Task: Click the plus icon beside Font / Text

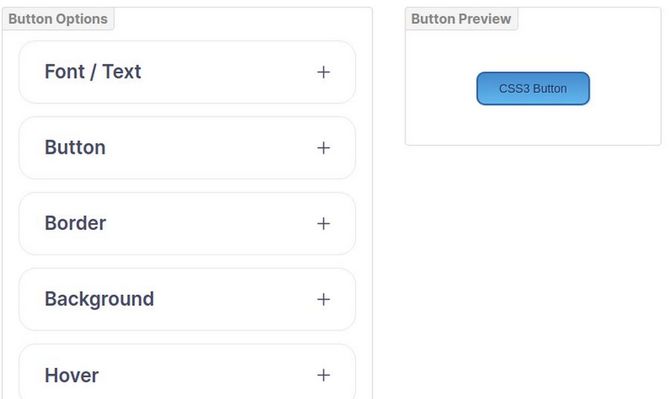Action: click(x=323, y=72)
